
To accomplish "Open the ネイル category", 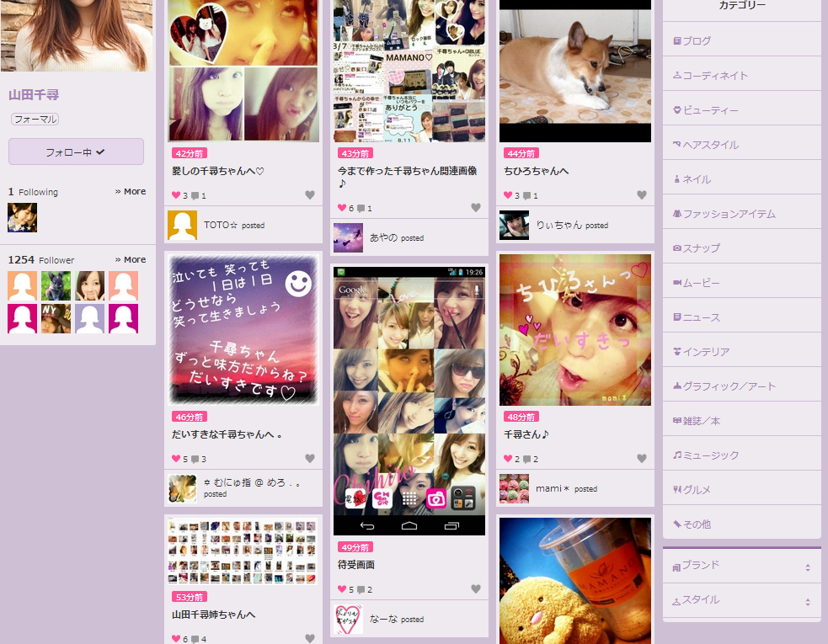I will pyautogui.click(x=741, y=179).
